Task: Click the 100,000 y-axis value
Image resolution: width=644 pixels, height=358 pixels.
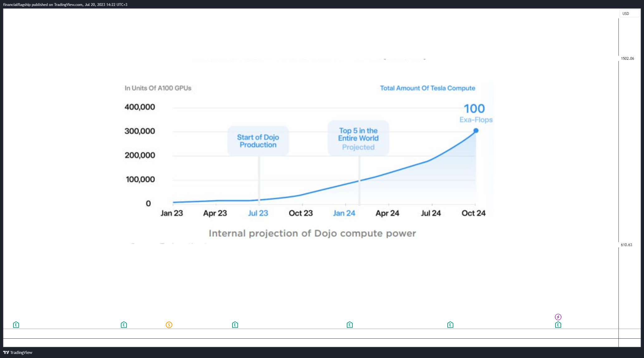Action: (x=140, y=179)
